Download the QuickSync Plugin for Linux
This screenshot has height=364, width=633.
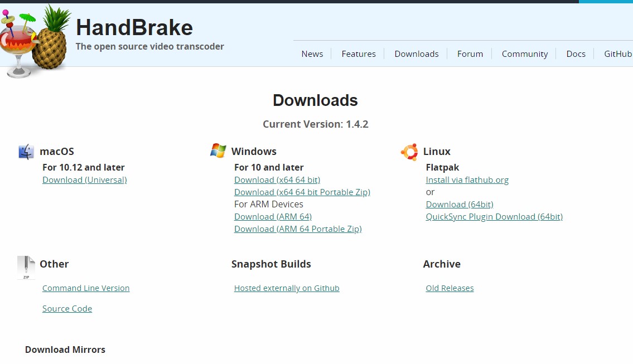(494, 216)
